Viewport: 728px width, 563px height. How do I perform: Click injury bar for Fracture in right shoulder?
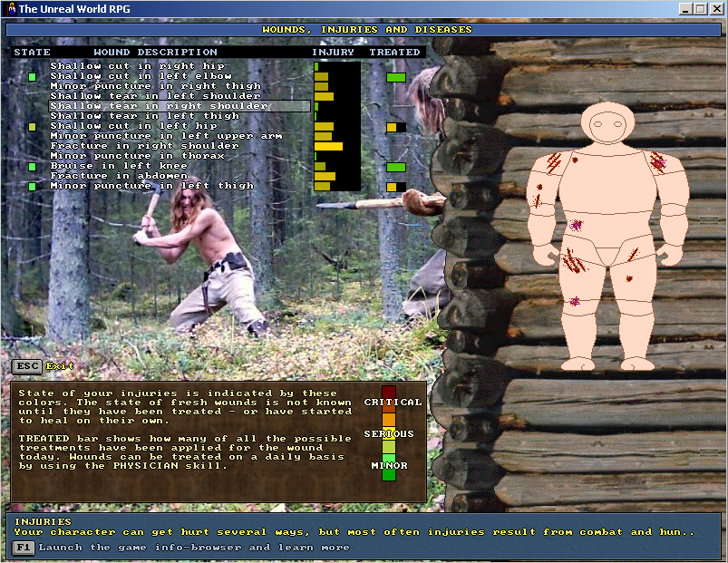pos(328,146)
